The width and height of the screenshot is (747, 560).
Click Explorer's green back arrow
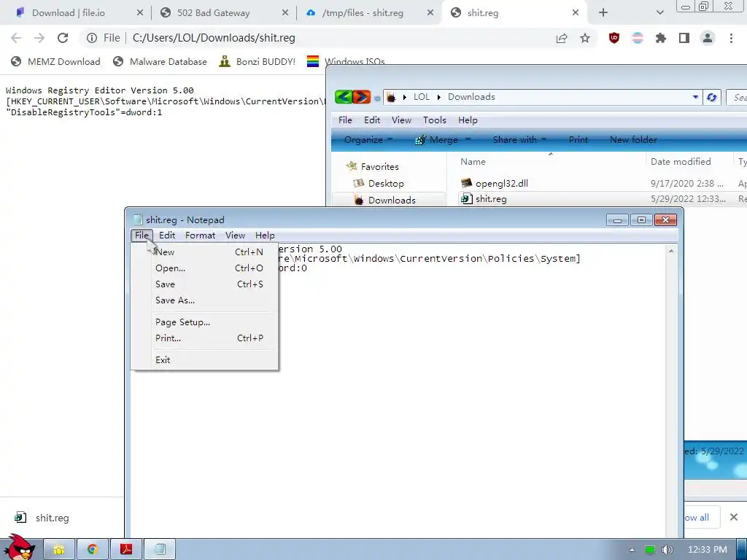point(343,97)
